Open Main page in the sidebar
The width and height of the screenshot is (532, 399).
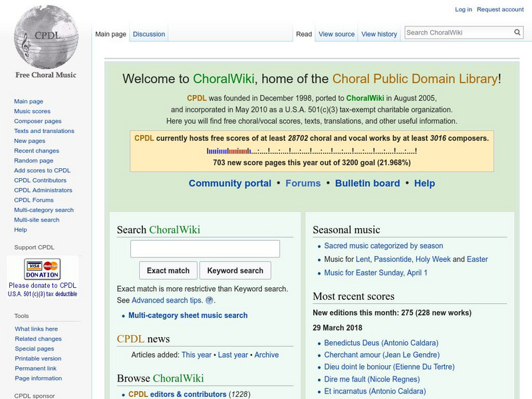point(29,101)
